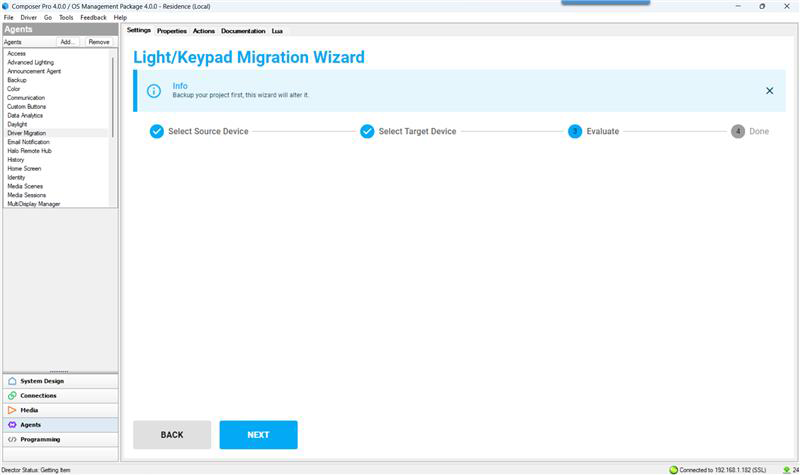Click the green connection status icon
This screenshot has width=800, height=475.
click(x=673, y=470)
